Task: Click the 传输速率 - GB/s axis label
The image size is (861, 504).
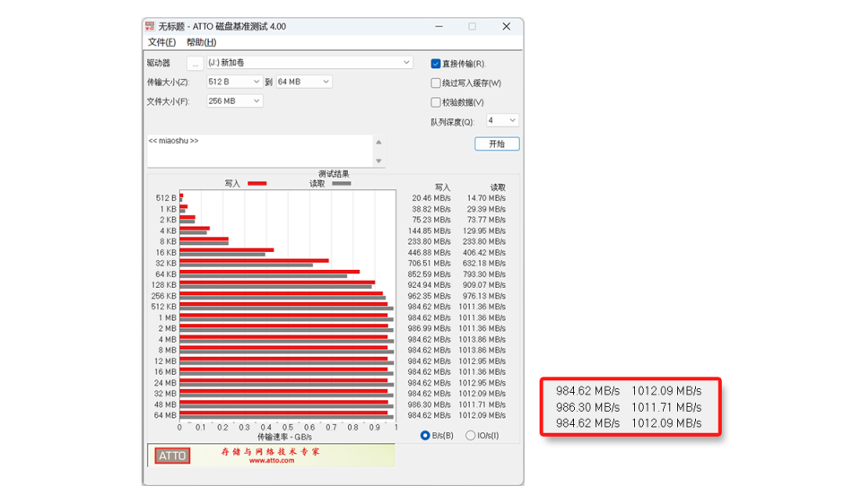Action: click(284, 437)
